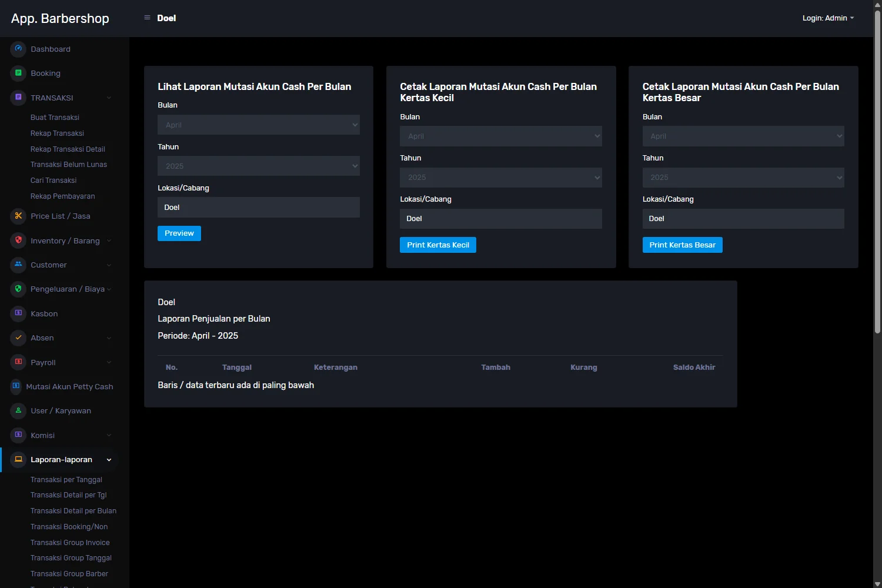Select Transaksi Group Invoice report

70,543
